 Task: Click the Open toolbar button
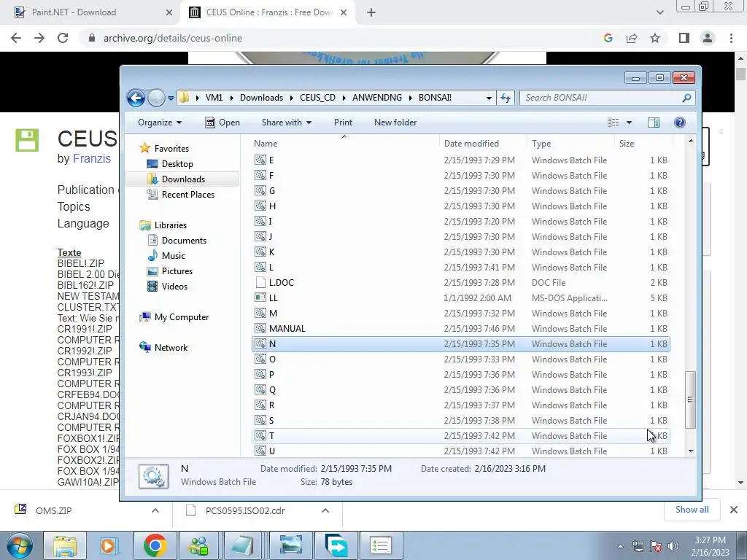pos(222,122)
